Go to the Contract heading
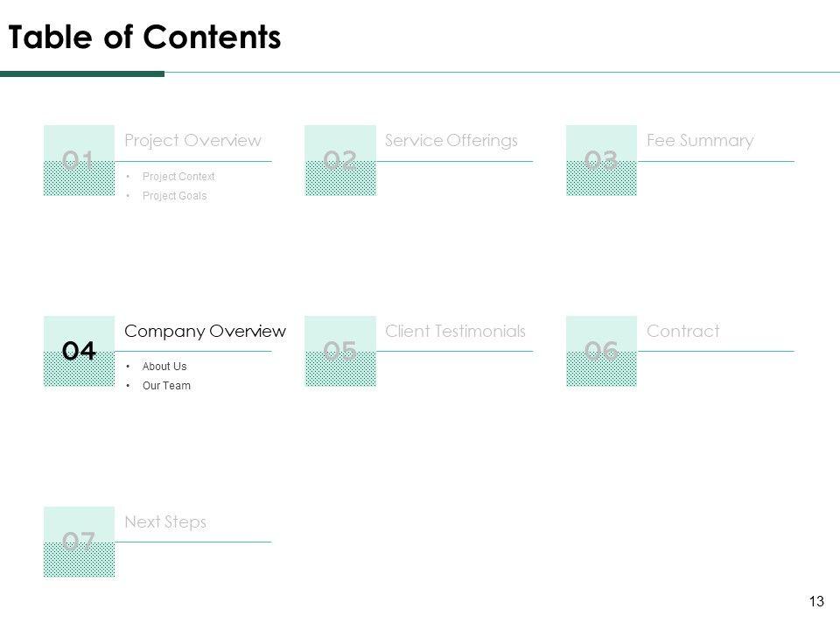This screenshot has height=630, width=840. (682, 331)
